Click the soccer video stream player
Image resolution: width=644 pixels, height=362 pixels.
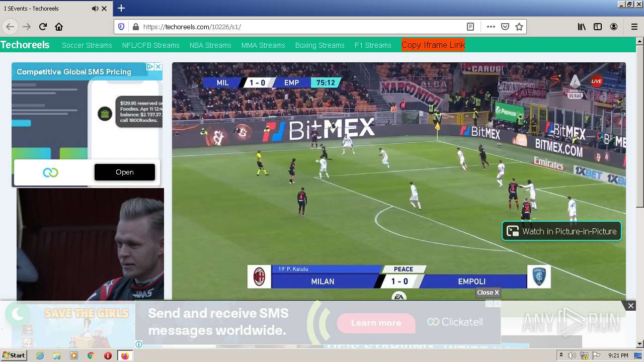399,181
